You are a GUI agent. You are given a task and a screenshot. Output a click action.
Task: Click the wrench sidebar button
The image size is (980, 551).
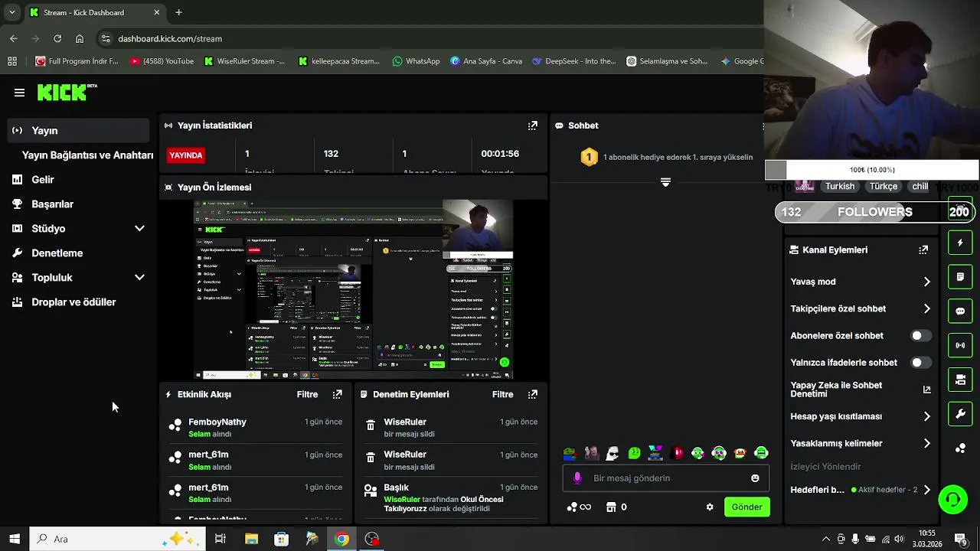(x=960, y=414)
